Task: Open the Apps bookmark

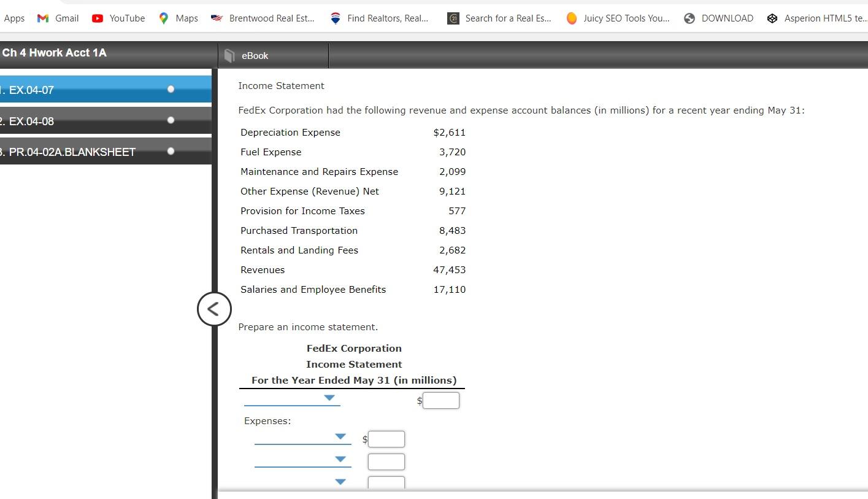Action: coord(13,18)
